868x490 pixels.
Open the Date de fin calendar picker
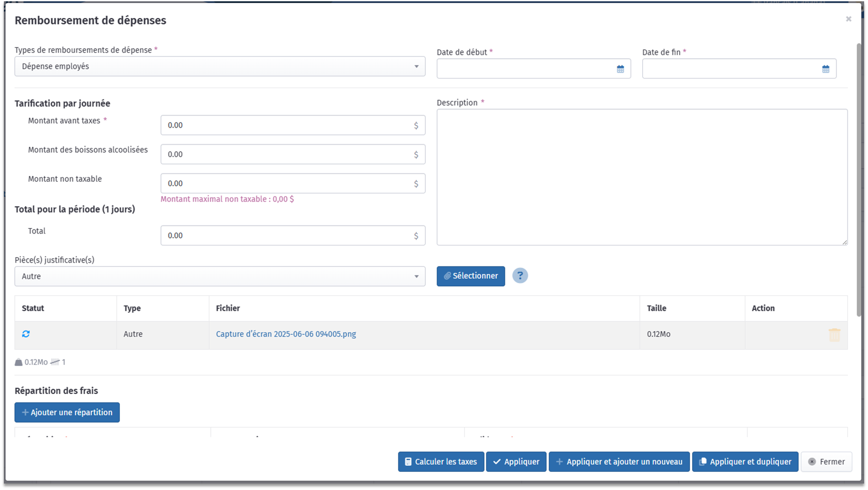(825, 69)
